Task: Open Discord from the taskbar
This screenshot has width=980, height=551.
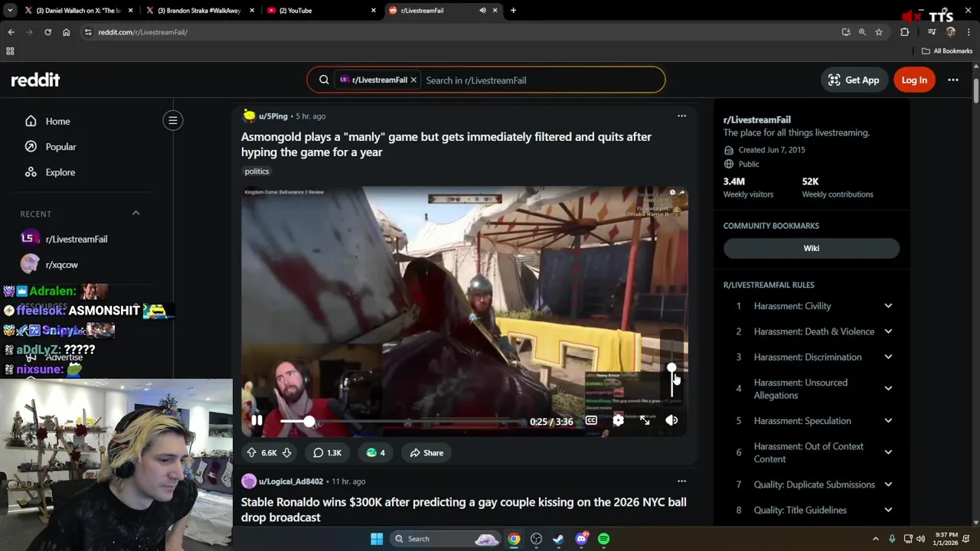Action: 581,539
